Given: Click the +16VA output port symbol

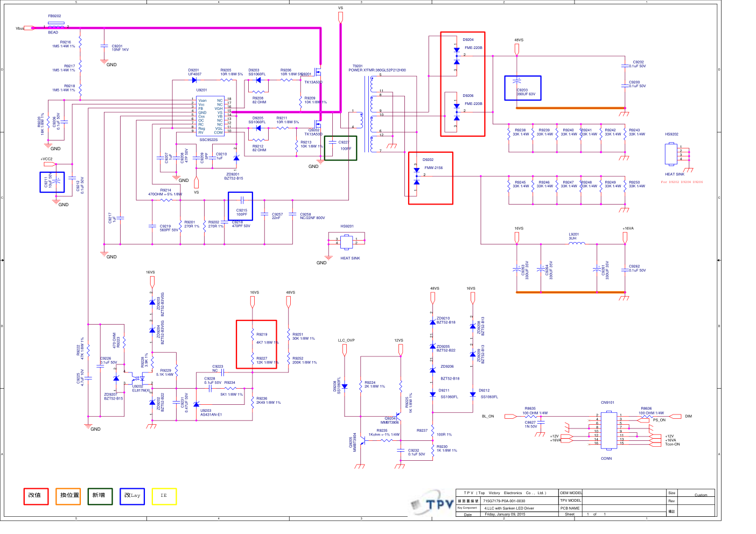Looking at the screenshot, I should [x=625, y=237].
